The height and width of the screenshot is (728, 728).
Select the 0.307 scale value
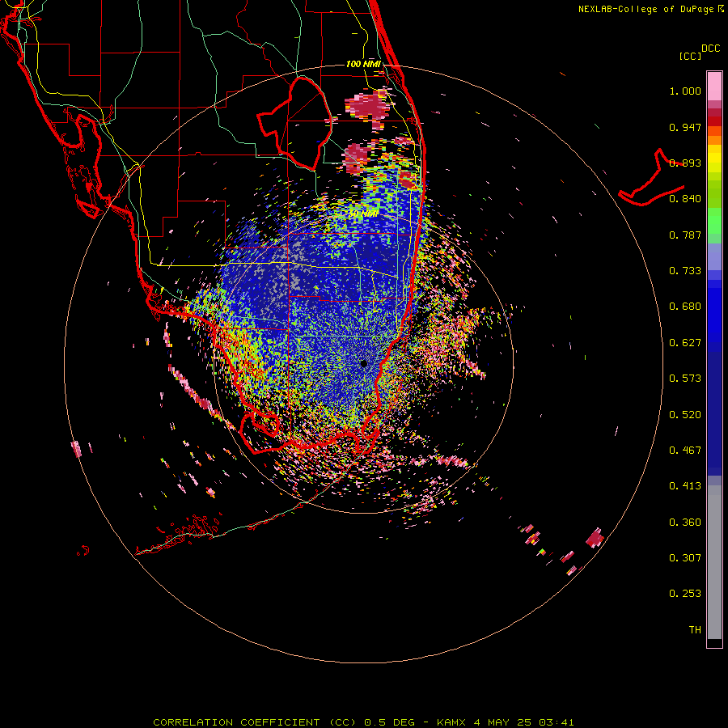pyautogui.click(x=685, y=557)
